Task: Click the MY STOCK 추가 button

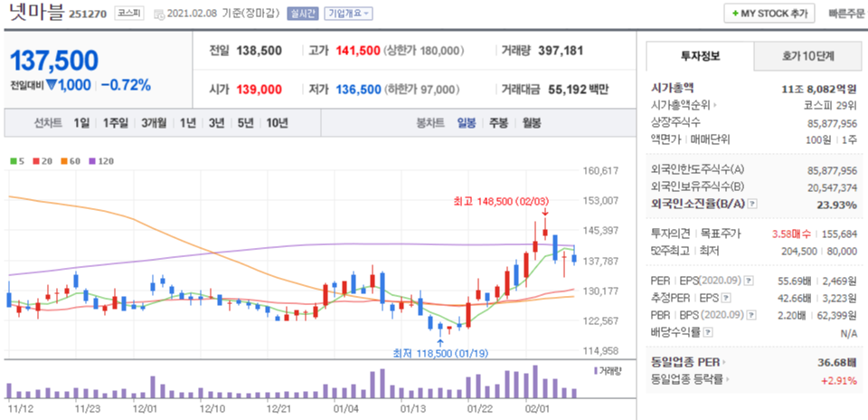Action: (x=769, y=14)
